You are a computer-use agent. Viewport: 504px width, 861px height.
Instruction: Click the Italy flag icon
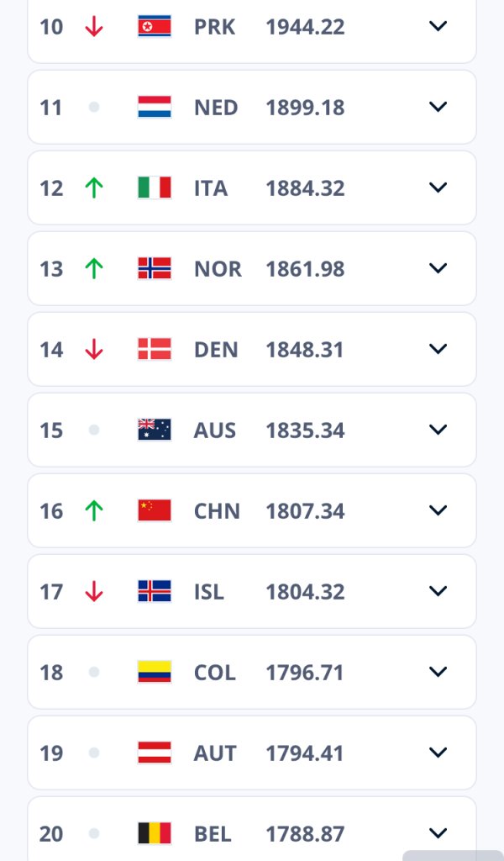pyautogui.click(x=154, y=188)
